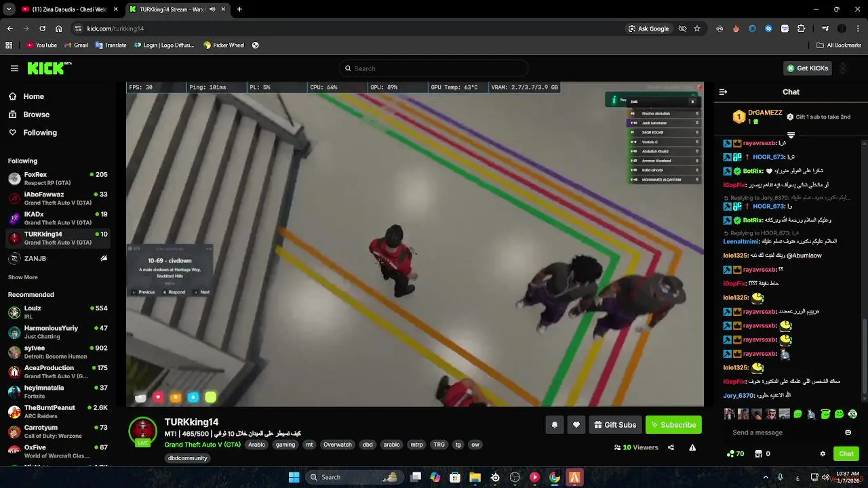Open TheBurntPeanut recommended channel
The image size is (868, 488).
point(58,411)
